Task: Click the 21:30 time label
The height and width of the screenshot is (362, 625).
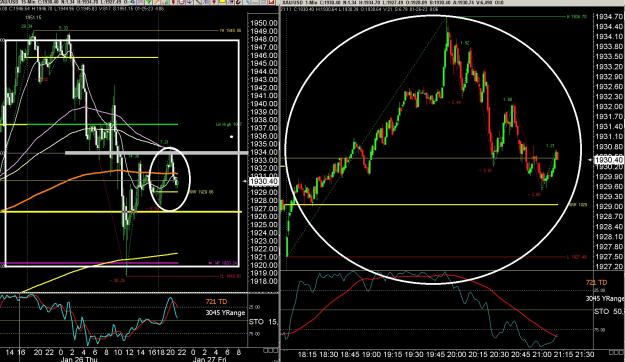Action: point(585,354)
